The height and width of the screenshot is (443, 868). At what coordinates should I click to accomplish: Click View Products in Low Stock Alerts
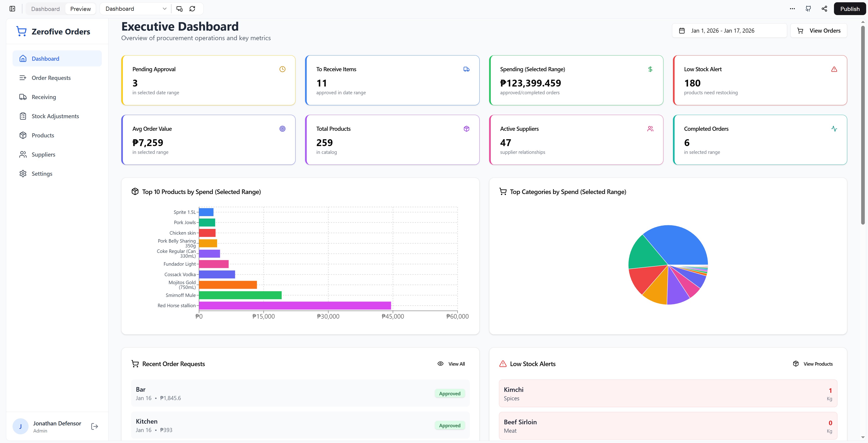813,364
